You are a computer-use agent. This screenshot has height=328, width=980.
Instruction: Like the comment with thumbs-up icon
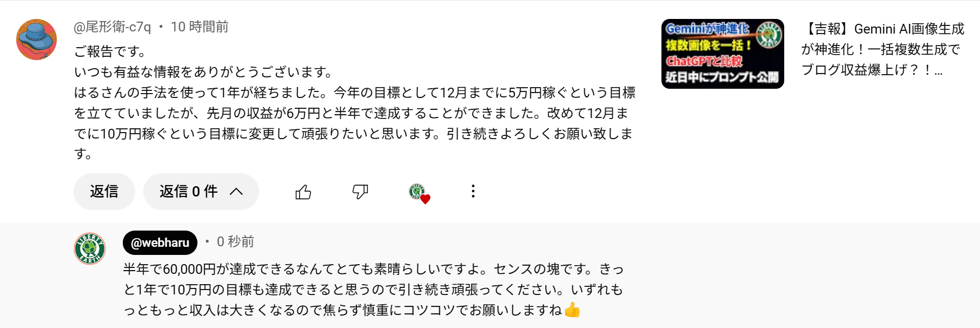[x=303, y=192]
